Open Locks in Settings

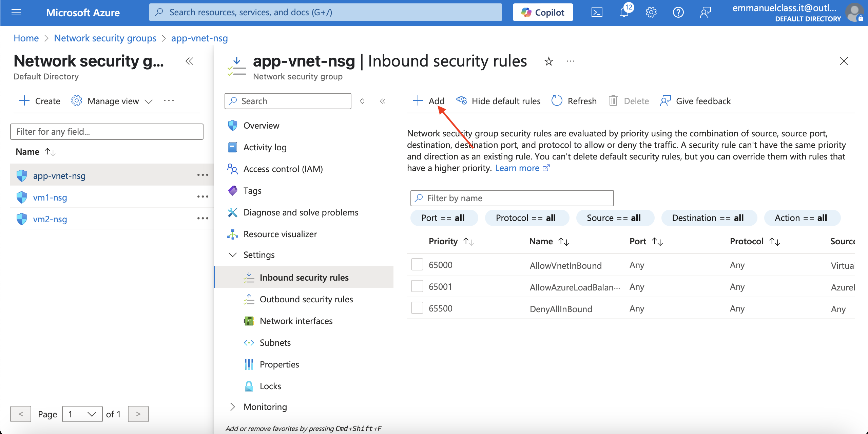(270, 386)
